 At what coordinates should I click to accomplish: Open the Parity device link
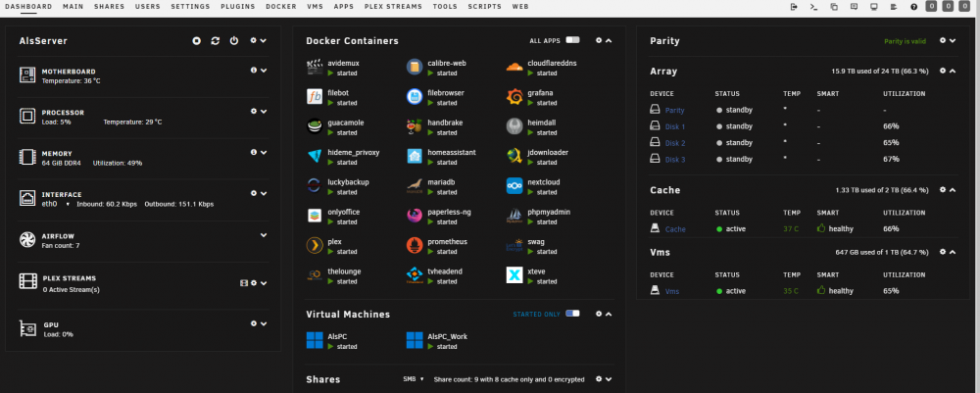tap(675, 111)
